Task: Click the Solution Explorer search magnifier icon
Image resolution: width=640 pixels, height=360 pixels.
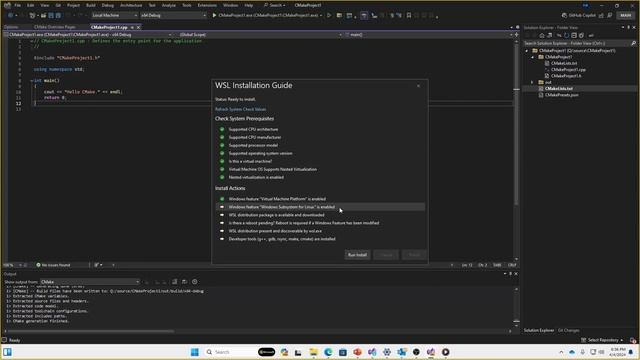Action: [633, 43]
